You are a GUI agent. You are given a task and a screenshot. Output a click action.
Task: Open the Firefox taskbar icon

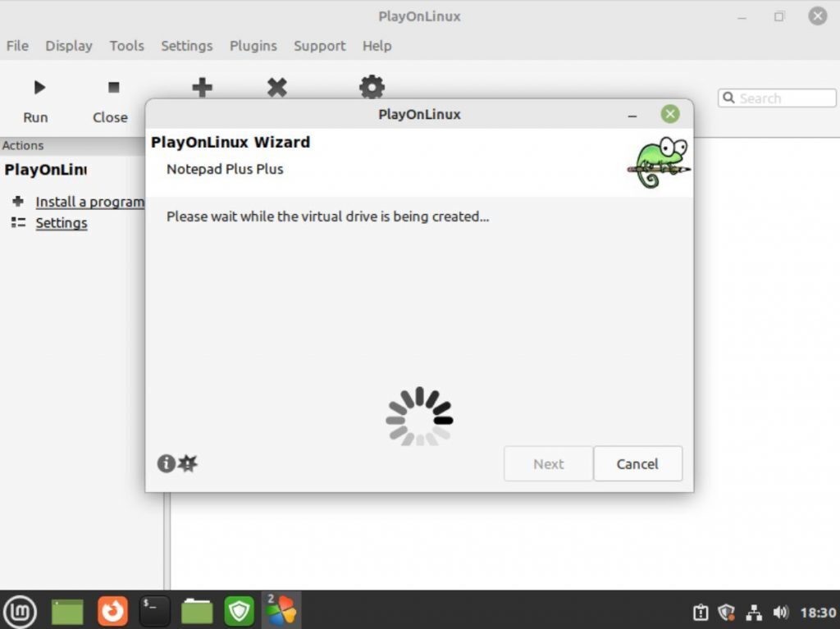point(112,610)
